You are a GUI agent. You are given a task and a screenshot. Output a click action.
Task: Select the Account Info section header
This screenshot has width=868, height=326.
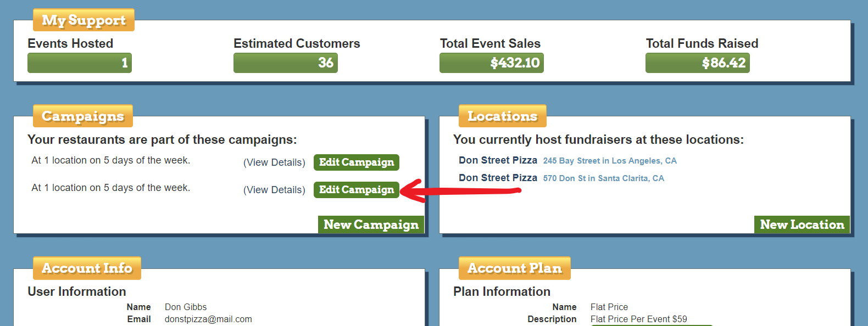pyautogui.click(x=87, y=268)
